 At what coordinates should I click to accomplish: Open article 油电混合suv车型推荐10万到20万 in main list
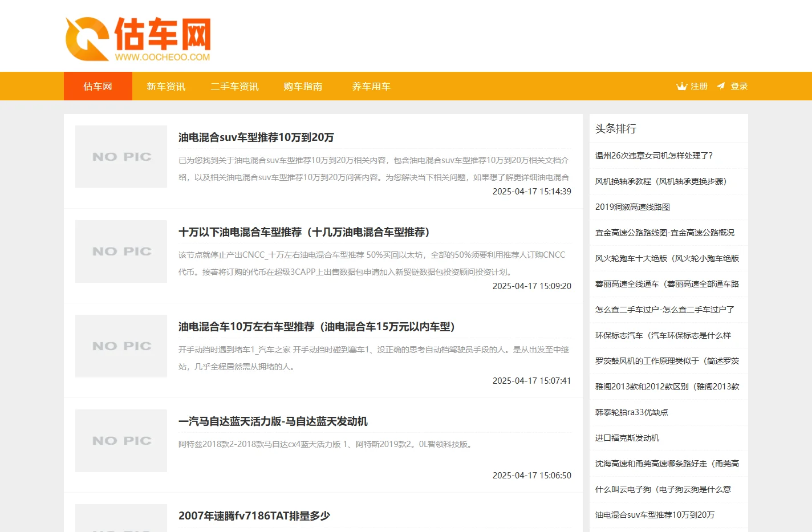click(x=256, y=137)
